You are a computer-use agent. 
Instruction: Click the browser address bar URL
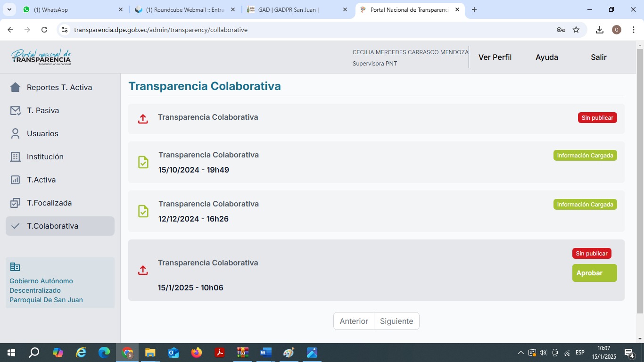pos(161,30)
